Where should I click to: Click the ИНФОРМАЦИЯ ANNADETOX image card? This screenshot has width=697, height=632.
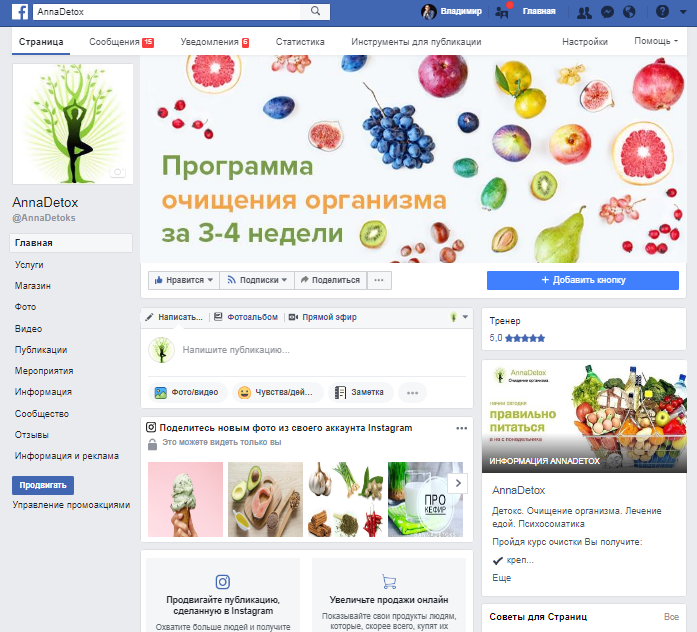584,416
